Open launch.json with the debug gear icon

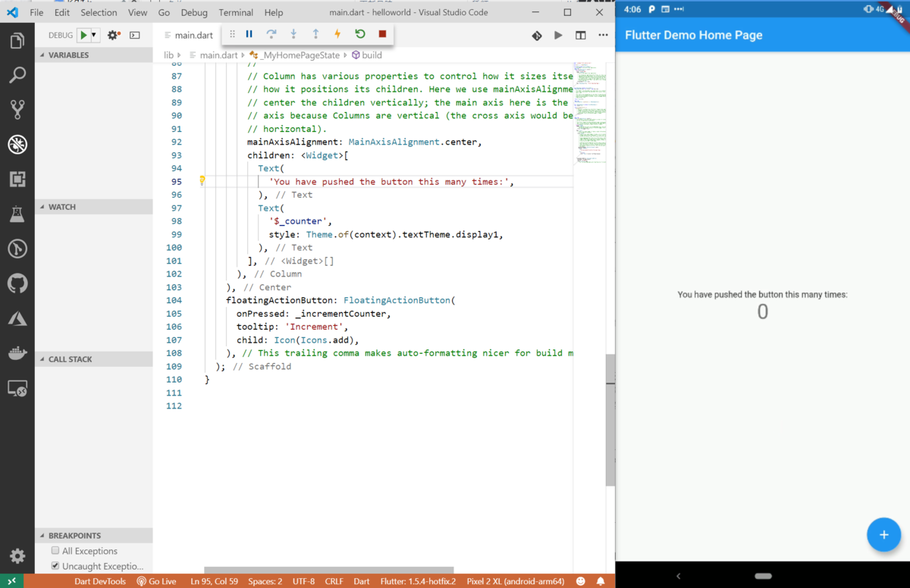(113, 35)
